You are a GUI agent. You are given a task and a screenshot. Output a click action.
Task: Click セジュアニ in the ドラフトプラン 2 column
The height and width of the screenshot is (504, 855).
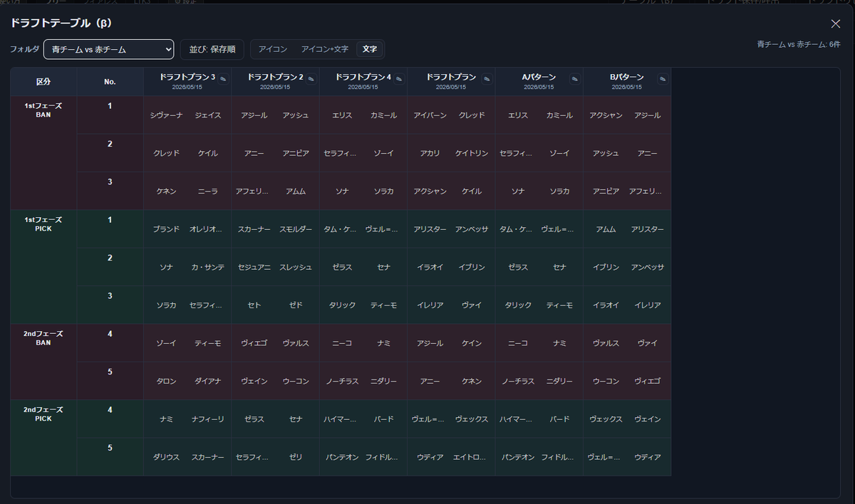[254, 267]
